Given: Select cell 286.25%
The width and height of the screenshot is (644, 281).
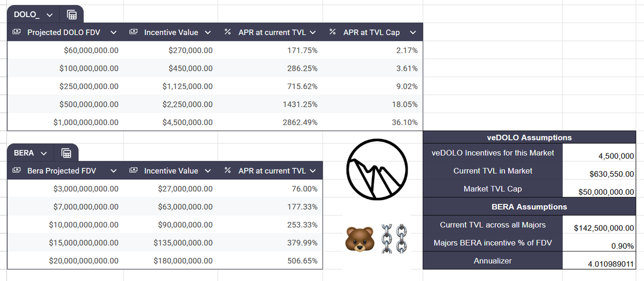Looking at the screenshot, I should pos(270,69).
